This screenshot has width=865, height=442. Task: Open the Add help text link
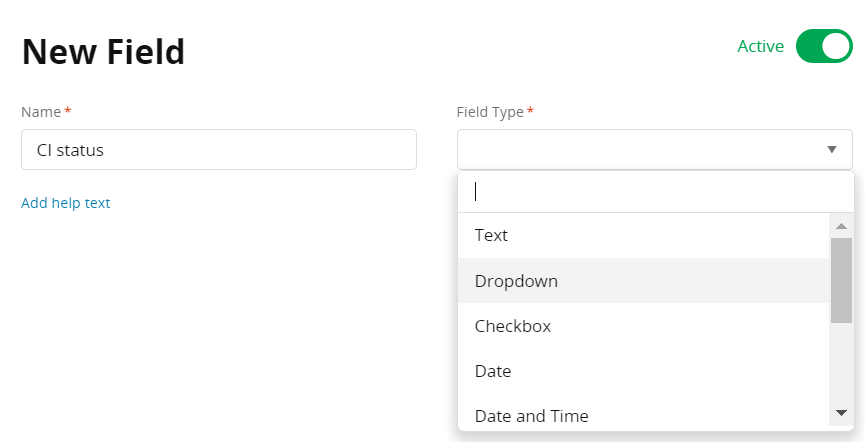pyautogui.click(x=66, y=203)
